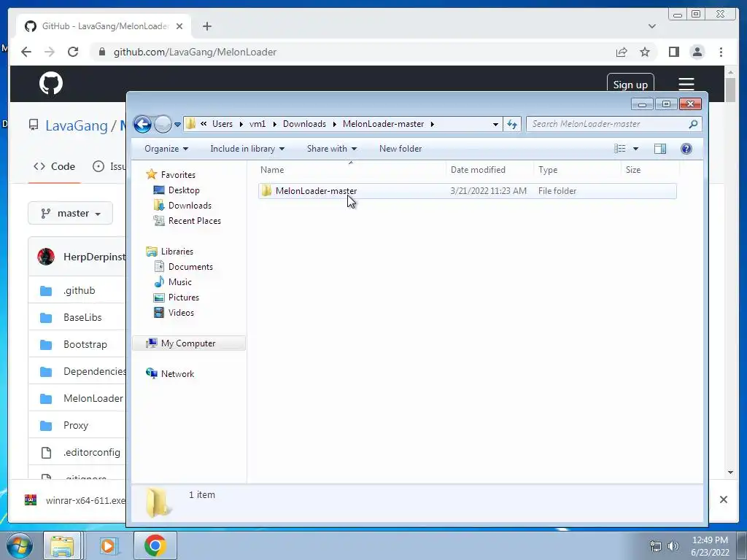Screen dimensions: 747x560
Task: Open a new Chrome tab with plus
Action: (x=206, y=26)
